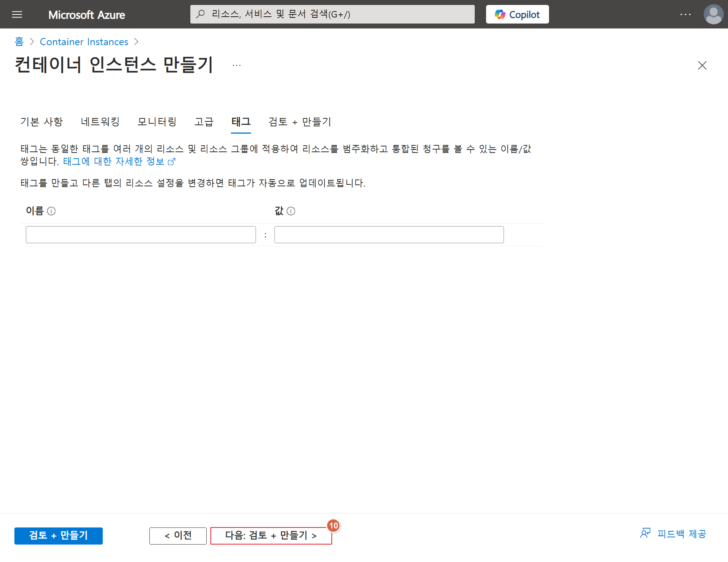Click the blue 검토 + 만들기 button
The width and height of the screenshot is (728, 562).
[58, 535]
